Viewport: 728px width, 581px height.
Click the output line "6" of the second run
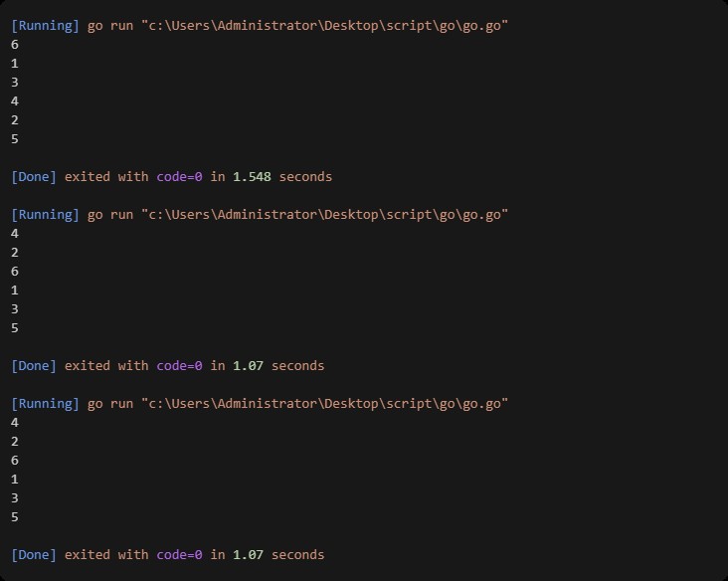(x=15, y=272)
